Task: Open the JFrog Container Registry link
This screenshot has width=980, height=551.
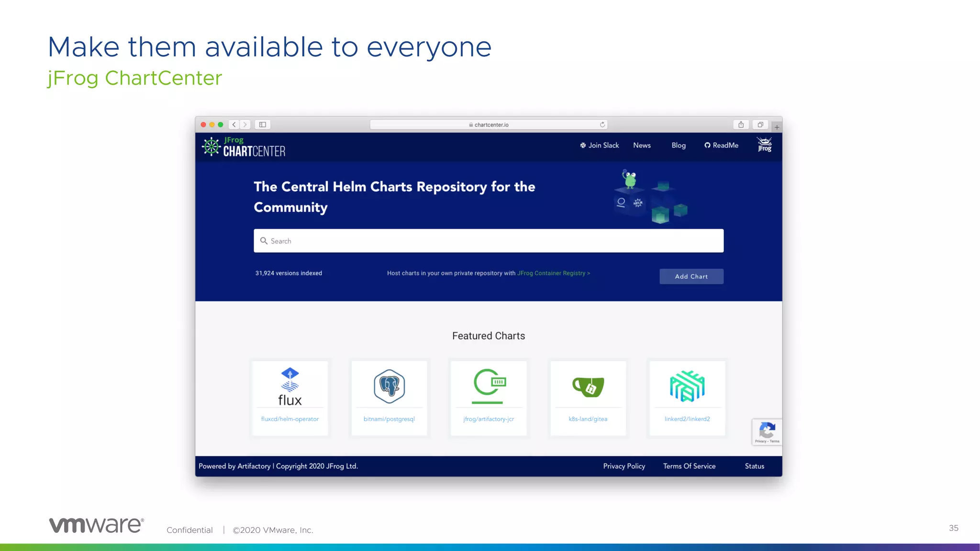Action: pos(553,273)
